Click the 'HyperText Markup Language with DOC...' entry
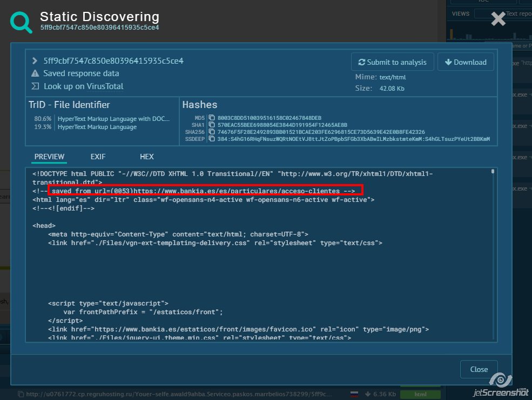Screen dimensions: 532x400 click(x=113, y=119)
